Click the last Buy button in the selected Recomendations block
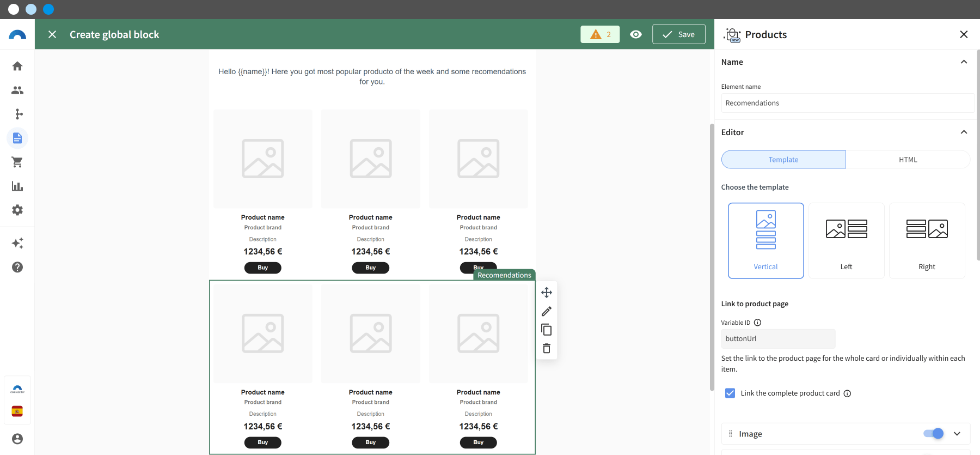 [478, 442]
